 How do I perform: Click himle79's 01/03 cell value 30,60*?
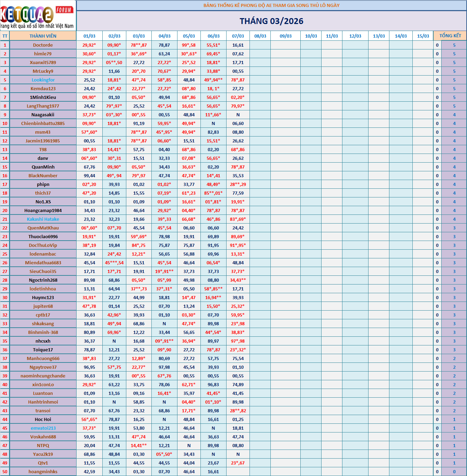pyautogui.click(x=89, y=54)
